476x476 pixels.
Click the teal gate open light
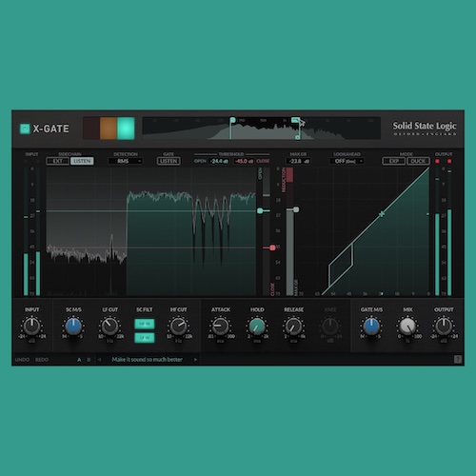[x=126, y=129]
